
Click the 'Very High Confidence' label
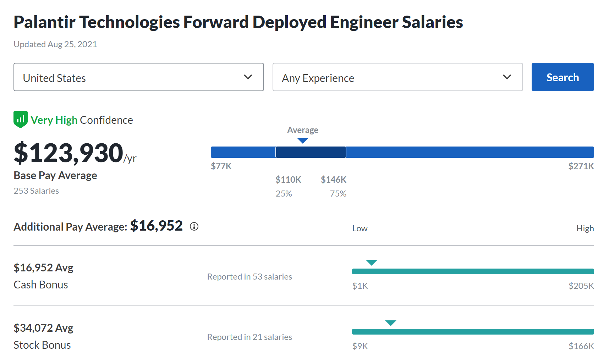[x=82, y=120]
